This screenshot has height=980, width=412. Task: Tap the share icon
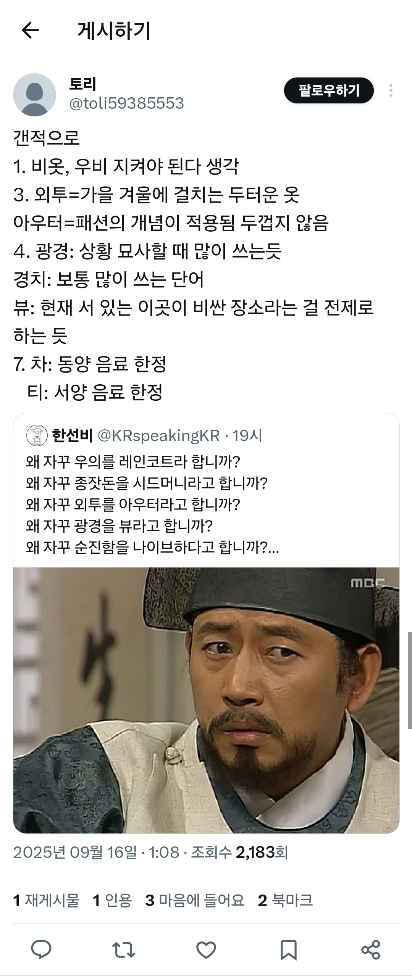point(371,950)
